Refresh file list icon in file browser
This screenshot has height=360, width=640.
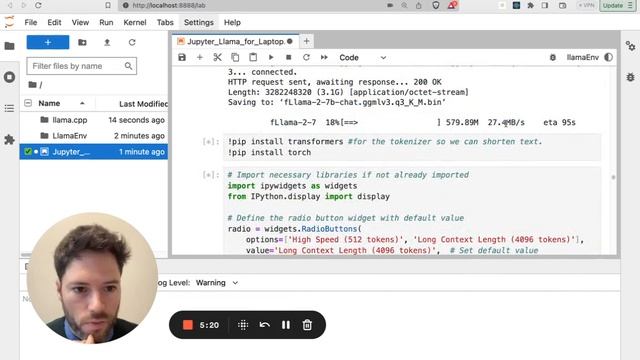132,42
